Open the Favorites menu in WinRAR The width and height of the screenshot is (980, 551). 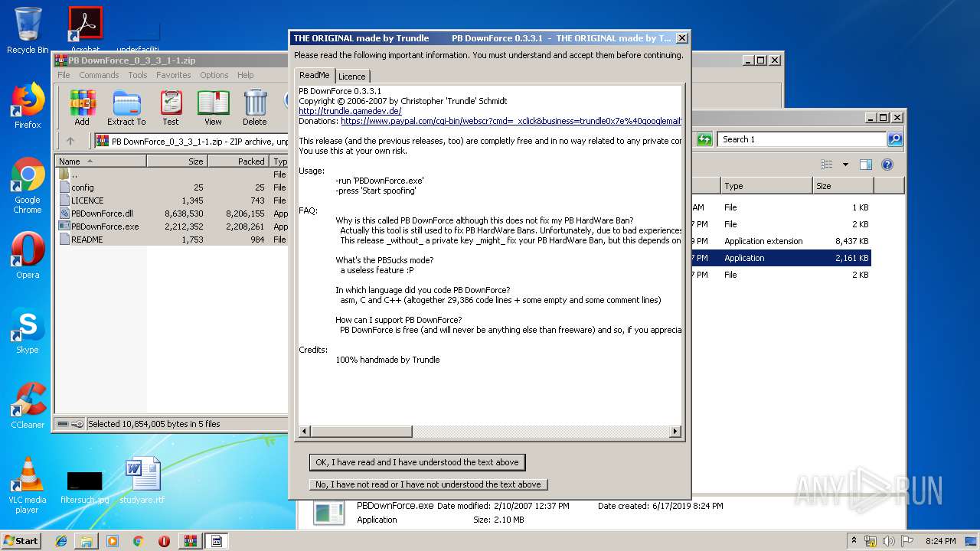(x=174, y=75)
